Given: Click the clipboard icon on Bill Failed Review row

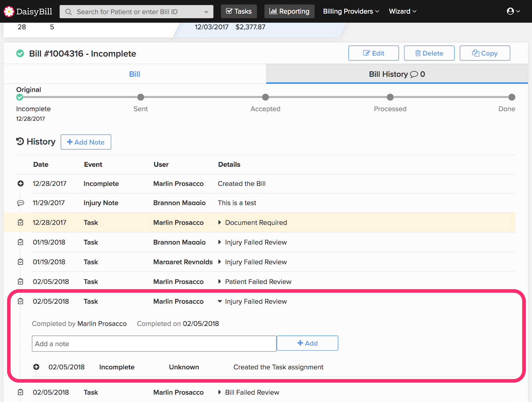Looking at the screenshot, I should pos(21,392).
